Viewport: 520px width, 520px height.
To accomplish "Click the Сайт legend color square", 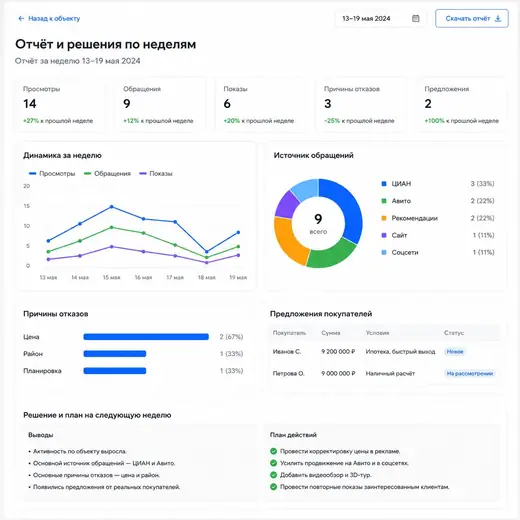I will (384, 235).
